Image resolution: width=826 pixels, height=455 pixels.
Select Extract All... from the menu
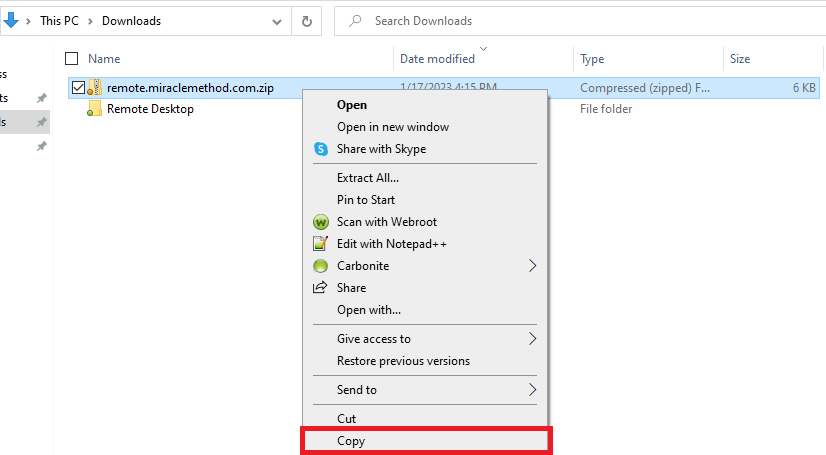point(368,178)
